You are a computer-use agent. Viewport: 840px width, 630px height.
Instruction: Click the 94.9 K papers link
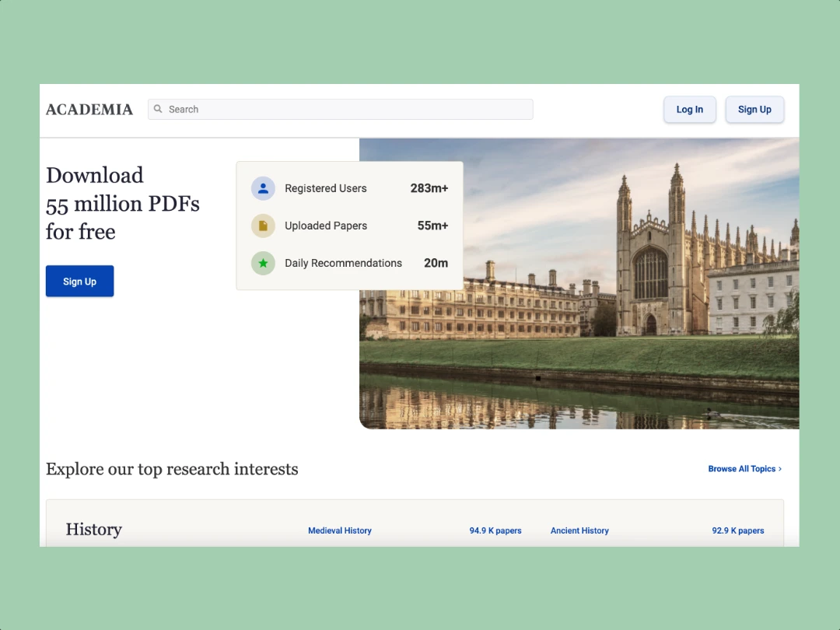click(495, 530)
